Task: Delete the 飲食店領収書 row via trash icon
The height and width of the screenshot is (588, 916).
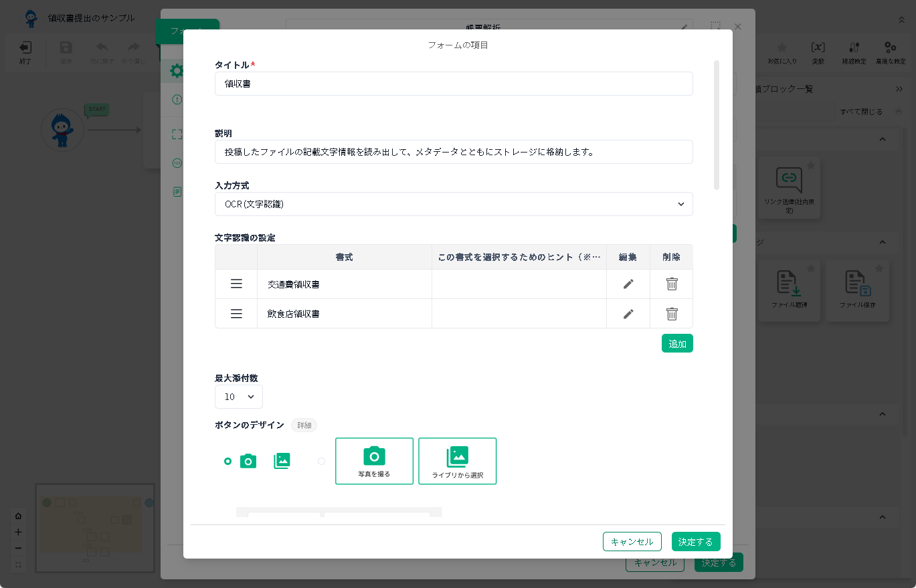Action: [672, 314]
